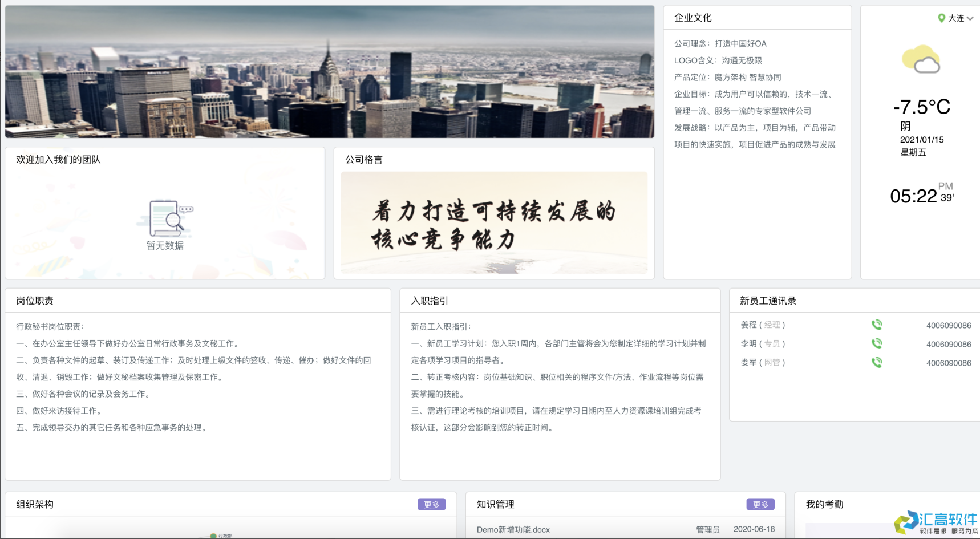Click the cloudy weather icon

[920, 59]
